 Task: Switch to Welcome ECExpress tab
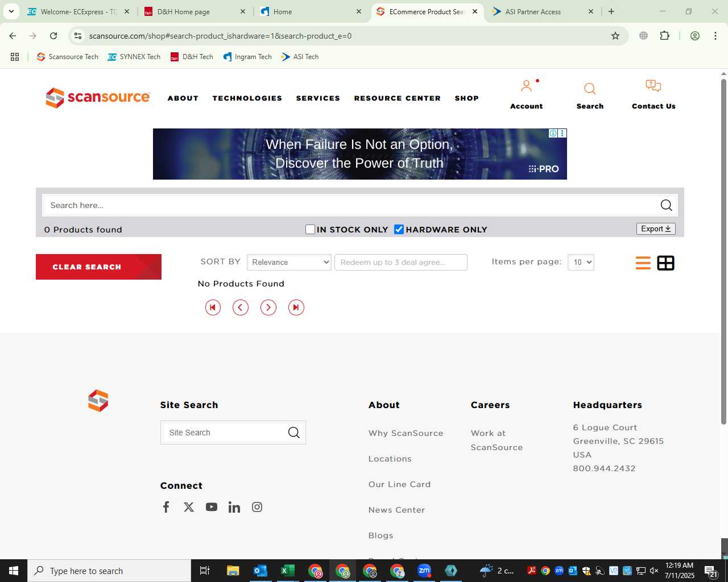coord(78,11)
